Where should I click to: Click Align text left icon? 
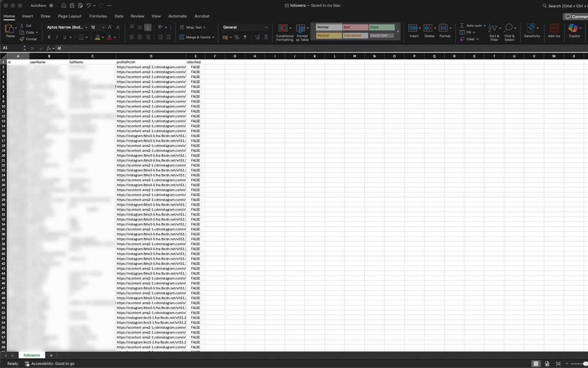132,37
